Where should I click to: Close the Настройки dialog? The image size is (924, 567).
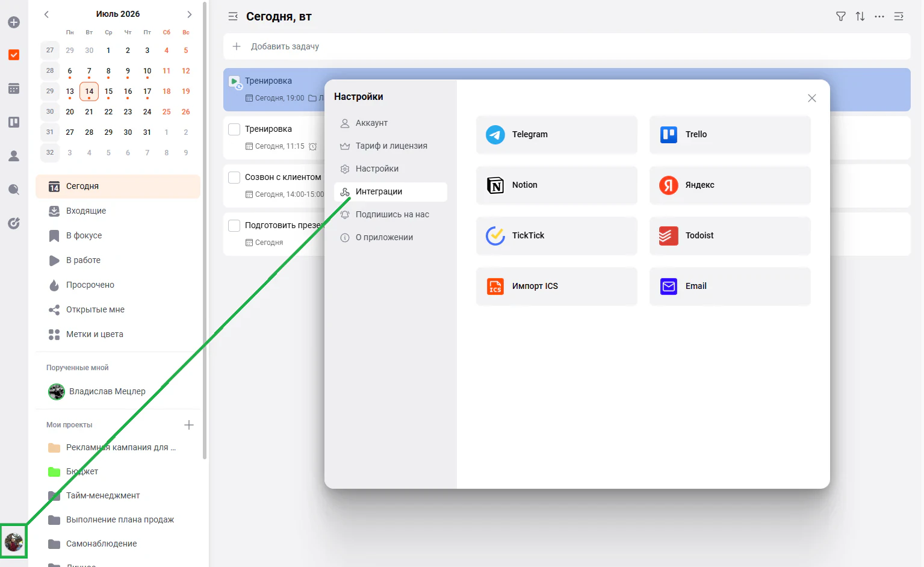click(x=812, y=98)
